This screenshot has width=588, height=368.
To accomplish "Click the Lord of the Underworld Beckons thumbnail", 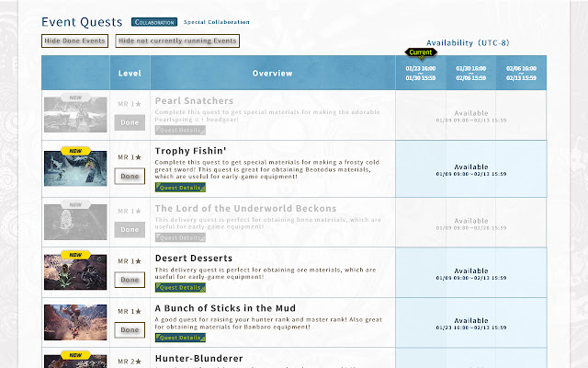I will (75, 222).
